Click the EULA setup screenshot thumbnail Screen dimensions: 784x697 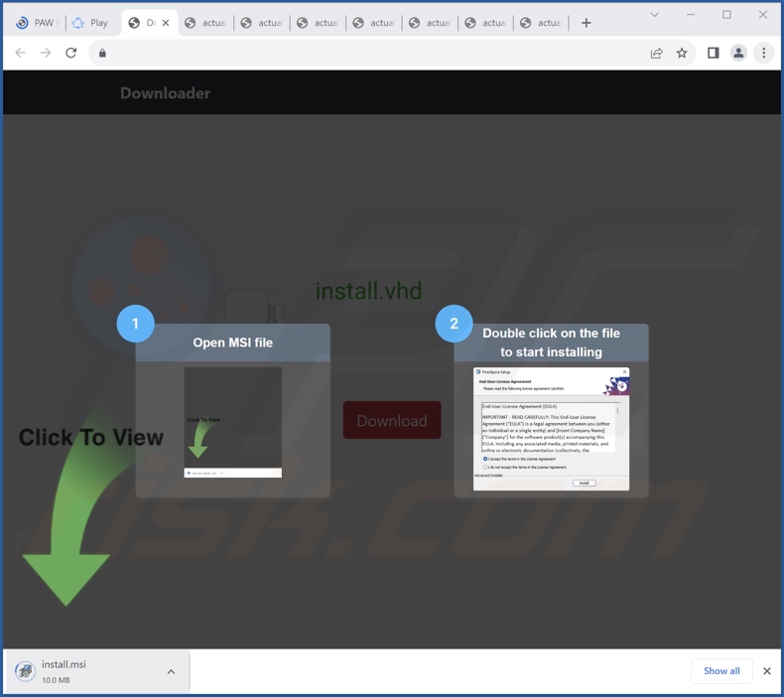click(551, 429)
